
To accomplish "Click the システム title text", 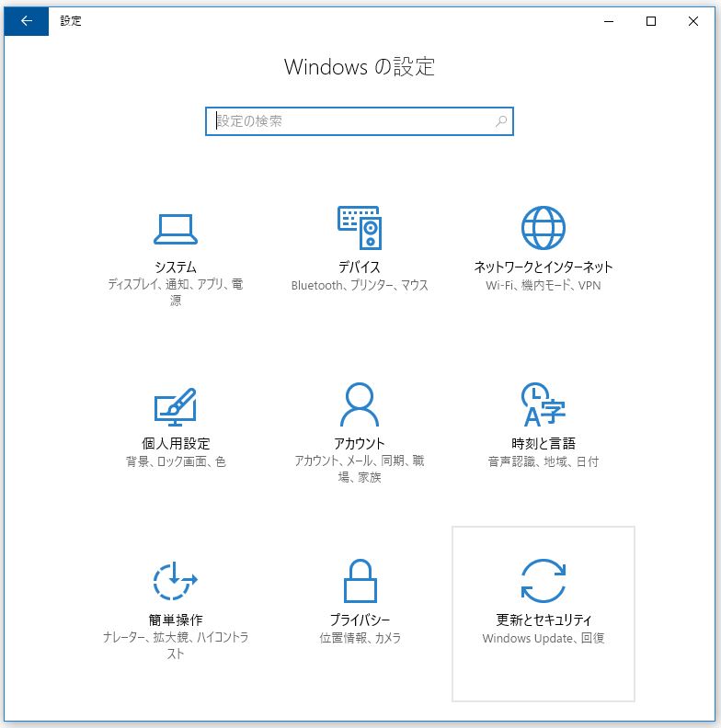I will pos(176,267).
